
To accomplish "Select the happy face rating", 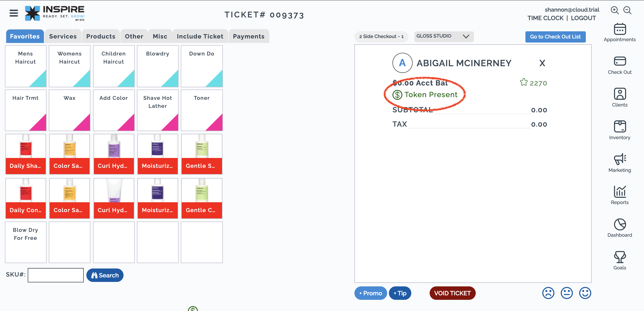I will pos(585,293).
